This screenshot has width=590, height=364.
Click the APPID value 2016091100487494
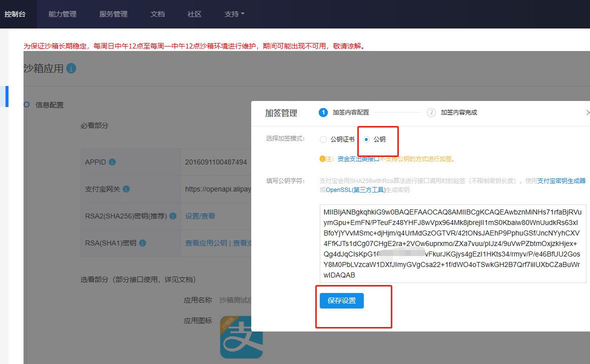pyautogui.click(x=216, y=162)
